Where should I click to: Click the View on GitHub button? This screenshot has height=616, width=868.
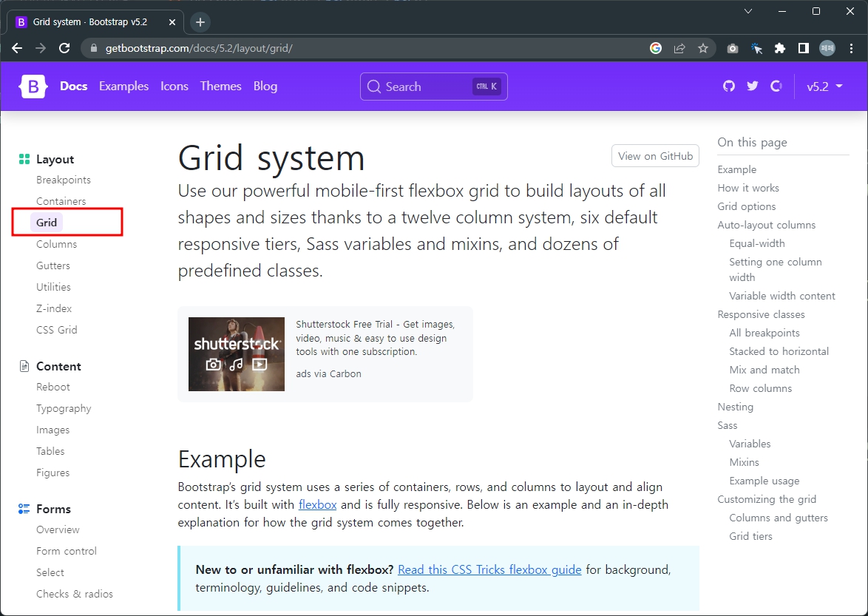[655, 155]
